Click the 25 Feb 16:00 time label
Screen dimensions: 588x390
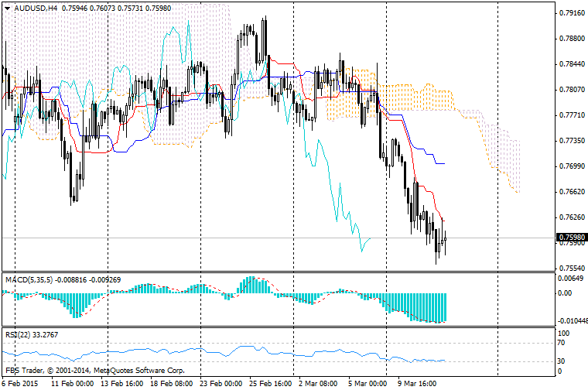269,383
